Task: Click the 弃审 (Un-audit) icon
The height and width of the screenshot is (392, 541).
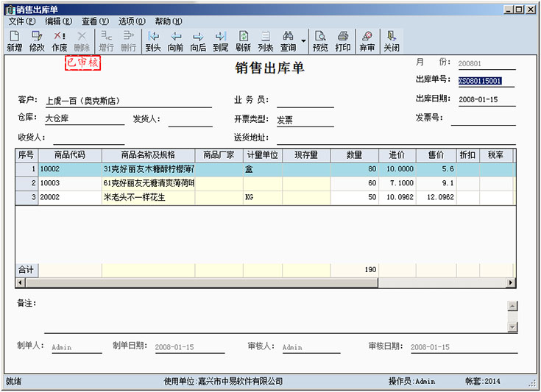Action: pyautogui.click(x=367, y=41)
